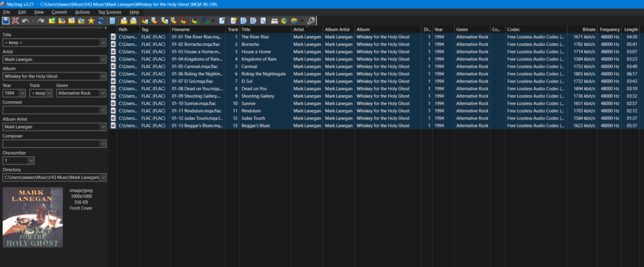
Task: Open tag sources toolbar dropdown arrow
Action: pos(303,21)
